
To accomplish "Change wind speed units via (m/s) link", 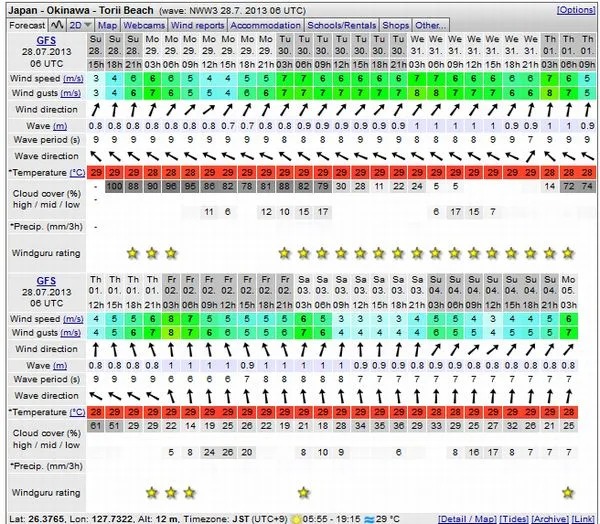I will coord(73,78).
